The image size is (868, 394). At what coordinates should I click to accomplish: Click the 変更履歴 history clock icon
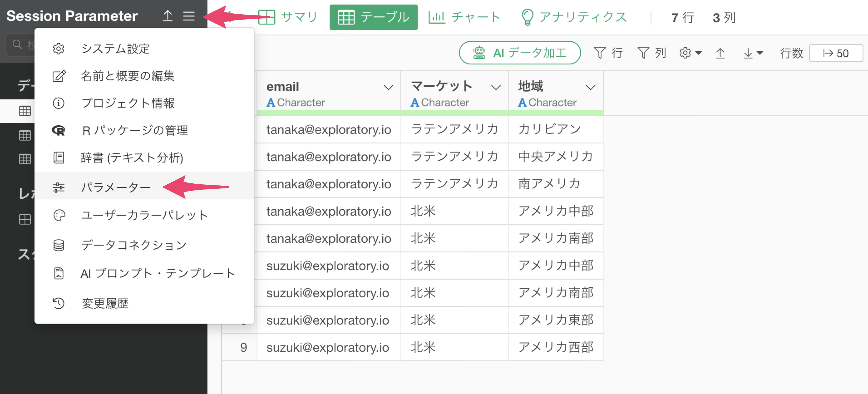point(59,303)
